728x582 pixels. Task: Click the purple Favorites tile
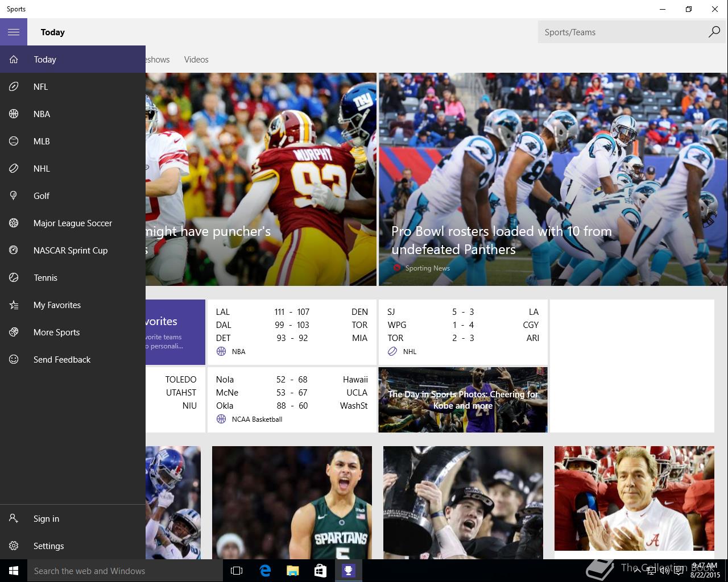click(x=175, y=332)
